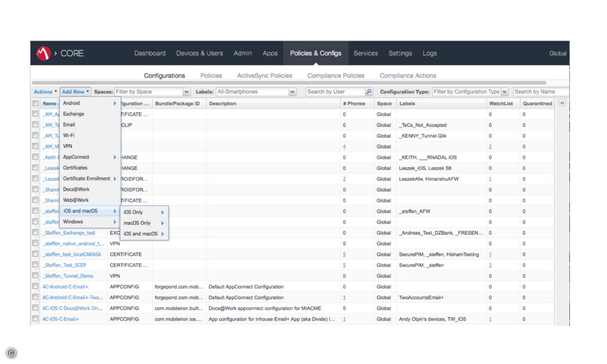Open the Logs tab

pos(429,53)
